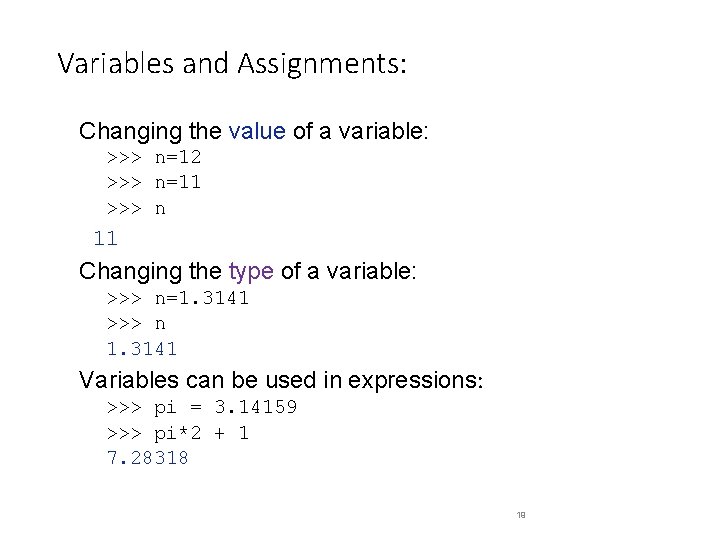Click the slide title "Variables and Assignments:"
The image size is (720, 540).
pos(232,63)
